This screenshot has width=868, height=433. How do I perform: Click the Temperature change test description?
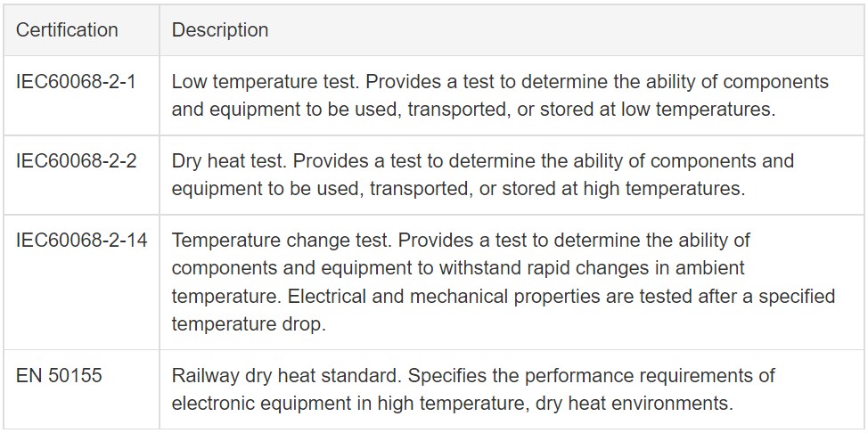point(504,282)
